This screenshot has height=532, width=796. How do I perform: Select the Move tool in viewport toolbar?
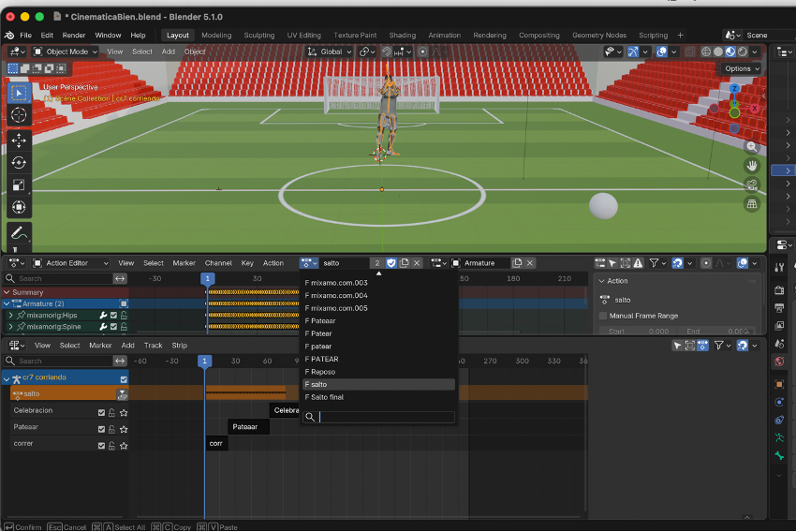[19, 140]
